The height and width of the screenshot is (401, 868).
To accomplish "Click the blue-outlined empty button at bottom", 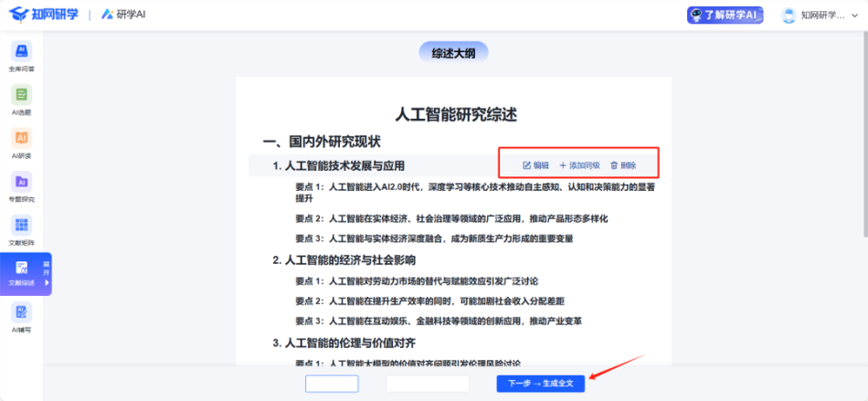I will tap(332, 384).
